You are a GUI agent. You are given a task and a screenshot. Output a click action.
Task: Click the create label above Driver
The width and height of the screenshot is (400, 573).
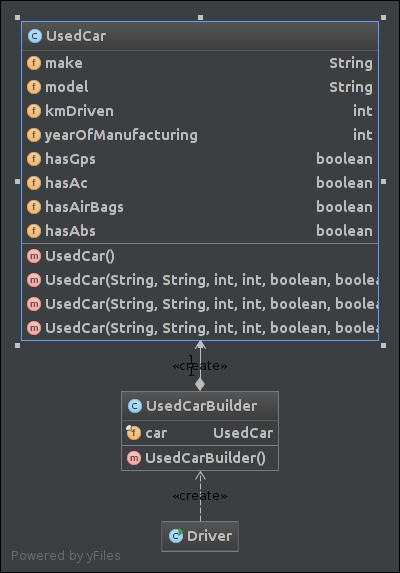(x=200, y=496)
